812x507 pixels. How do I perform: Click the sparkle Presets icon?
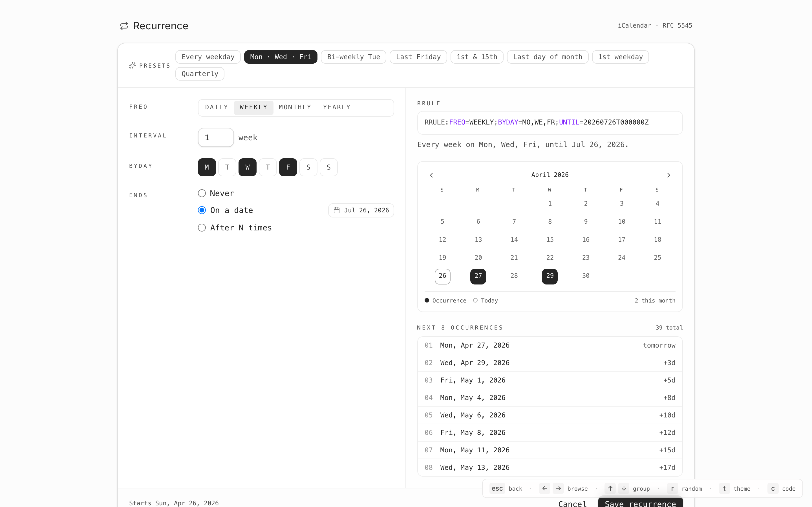pos(133,65)
